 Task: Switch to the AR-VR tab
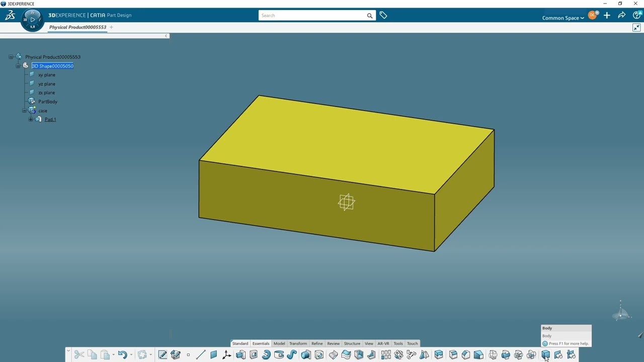tap(383, 343)
